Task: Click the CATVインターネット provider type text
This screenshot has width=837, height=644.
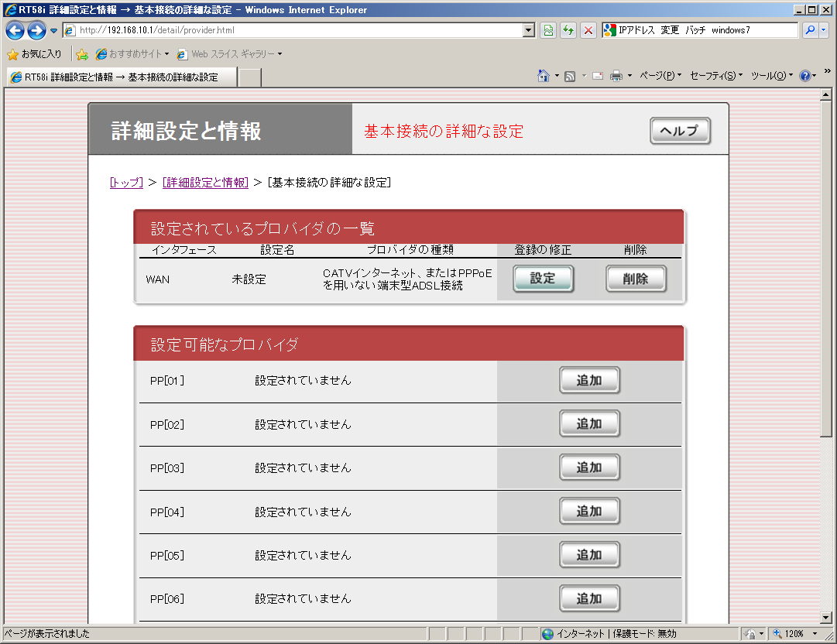Action: [407, 279]
